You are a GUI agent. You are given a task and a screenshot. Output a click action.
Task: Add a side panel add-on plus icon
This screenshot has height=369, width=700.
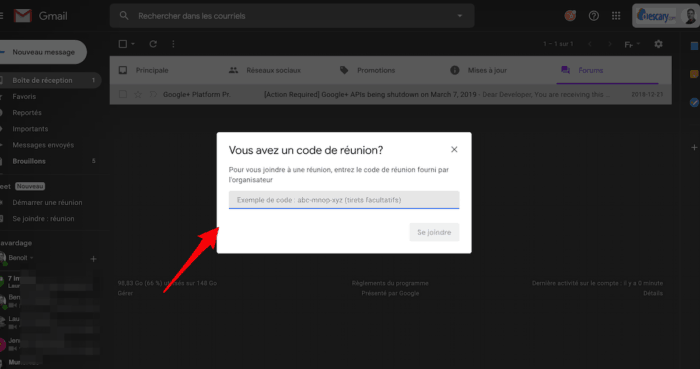tap(694, 147)
